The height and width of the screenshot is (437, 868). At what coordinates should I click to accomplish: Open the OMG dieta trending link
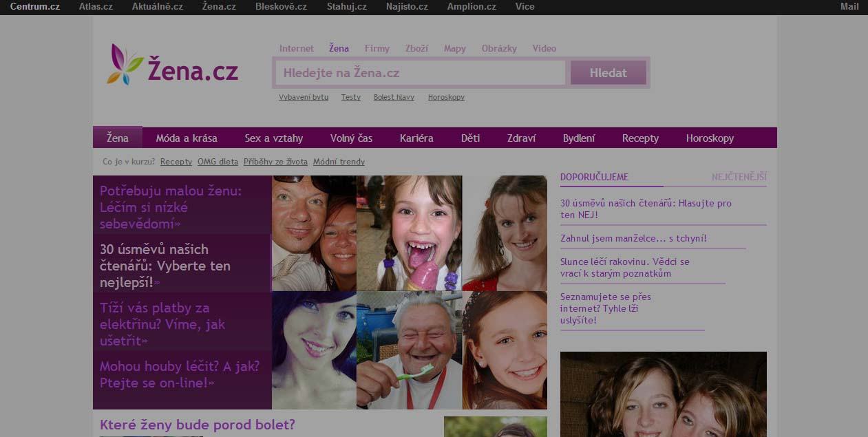pos(218,162)
